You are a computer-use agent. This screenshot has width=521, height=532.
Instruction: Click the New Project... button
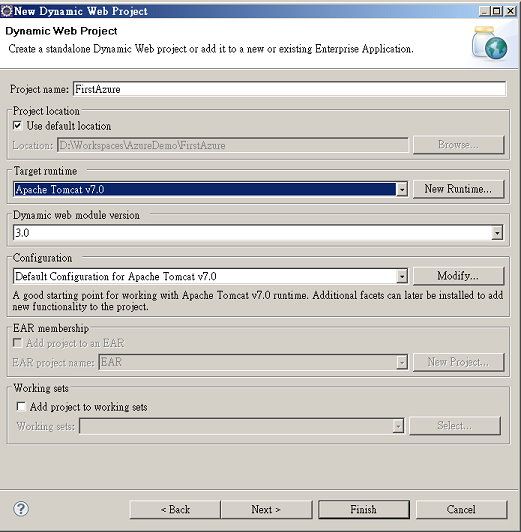coord(459,362)
